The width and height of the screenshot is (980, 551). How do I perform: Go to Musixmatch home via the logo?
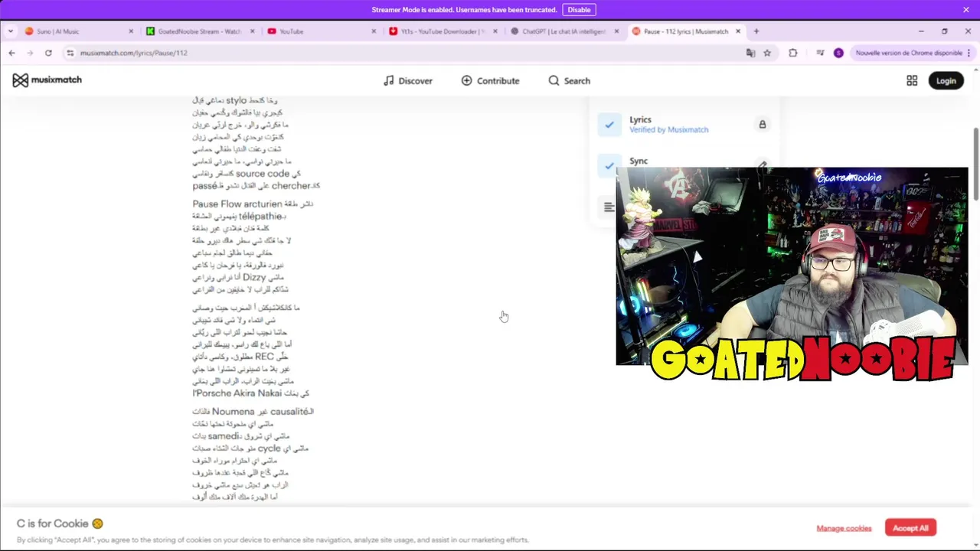pos(47,80)
